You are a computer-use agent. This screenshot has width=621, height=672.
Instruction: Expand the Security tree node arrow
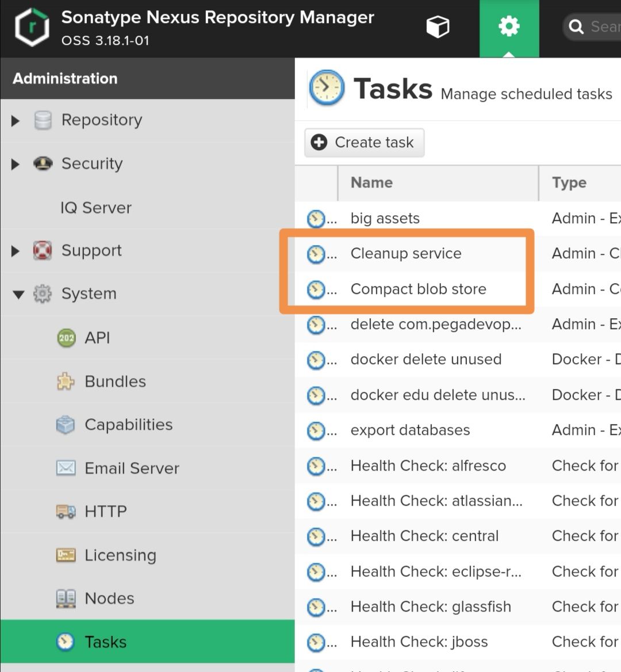[16, 164]
